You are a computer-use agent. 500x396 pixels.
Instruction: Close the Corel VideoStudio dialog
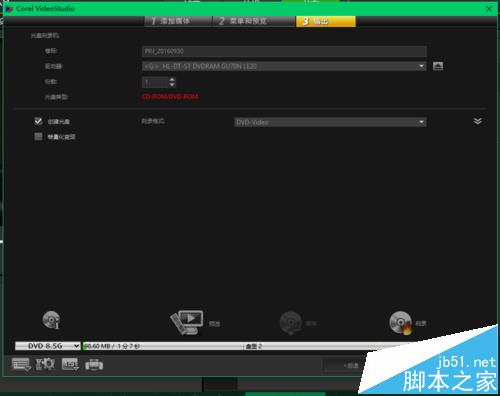pos(489,9)
